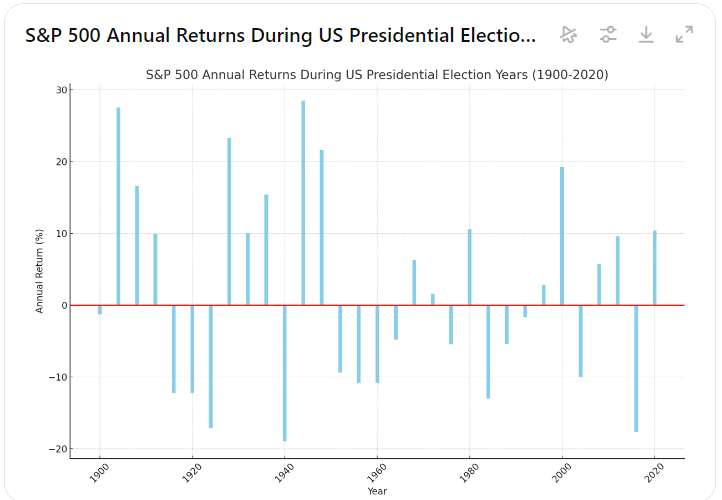Click the 1904 bar near 27 percent
Image resolution: width=722 pixels, height=500 pixels.
click(x=118, y=206)
